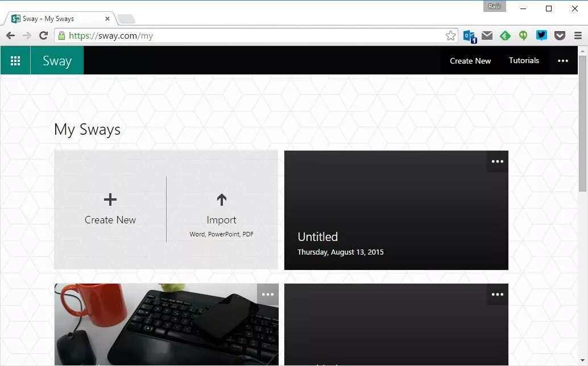The height and width of the screenshot is (366, 588).
Task: Open the Outlook extension icon
Action: (x=470, y=36)
